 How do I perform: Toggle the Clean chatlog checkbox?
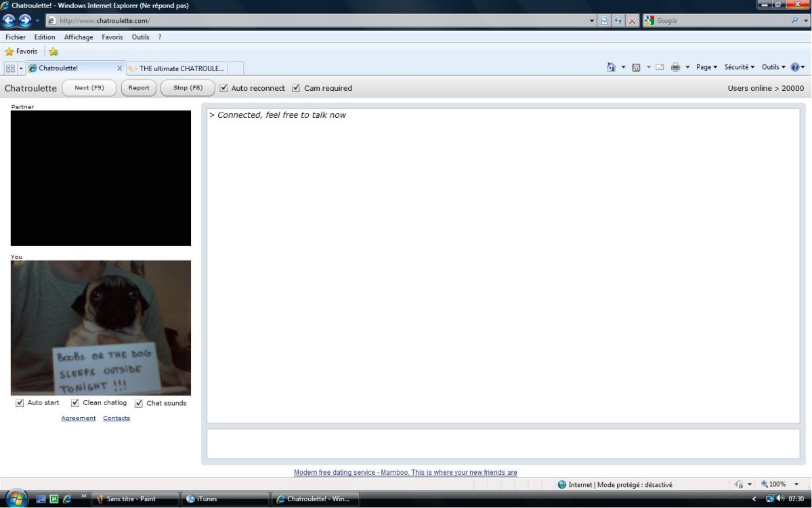[75, 403]
